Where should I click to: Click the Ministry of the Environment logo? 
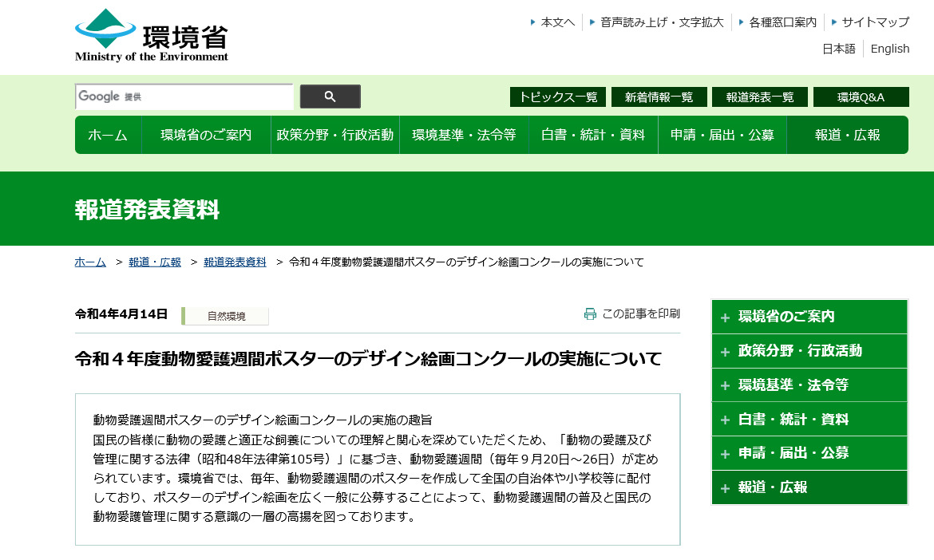[152, 35]
